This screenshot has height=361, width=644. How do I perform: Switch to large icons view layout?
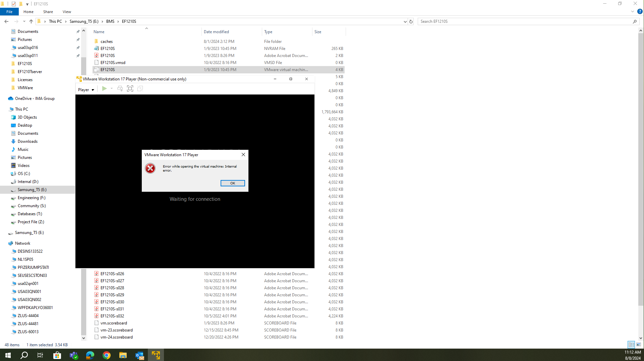[x=639, y=345]
